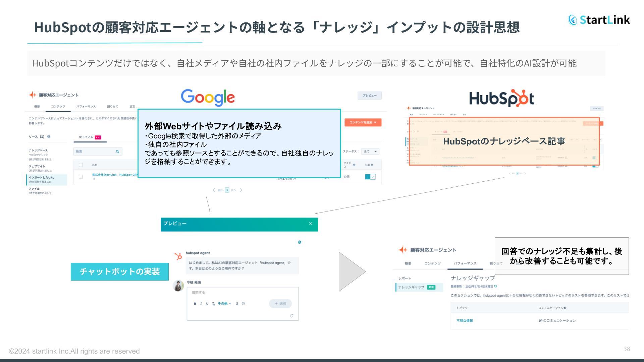Screen dimensions: 644x362
Task: Click the search magnifier in the content list
Action: coord(118,152)
